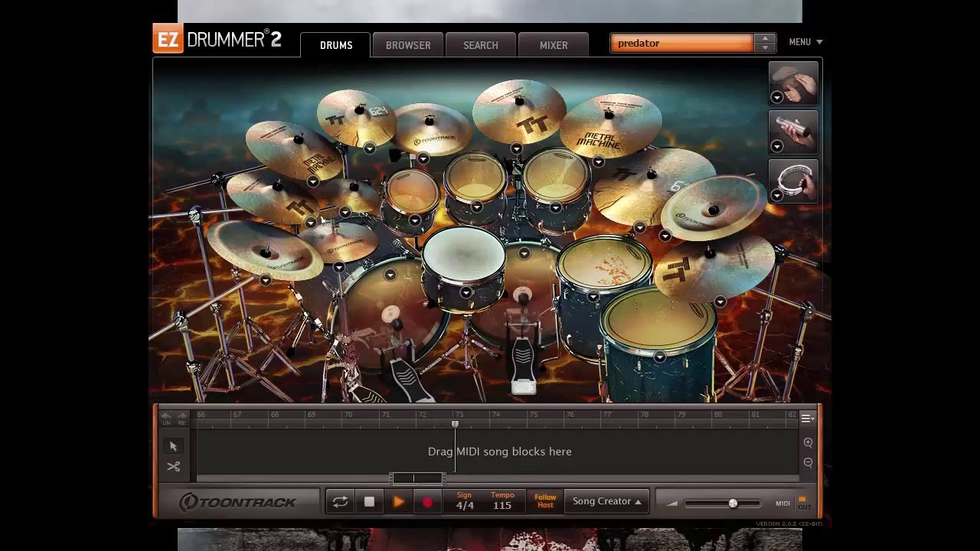
Task: Click the Toontrack logo
Action: (x=238, y=502)
